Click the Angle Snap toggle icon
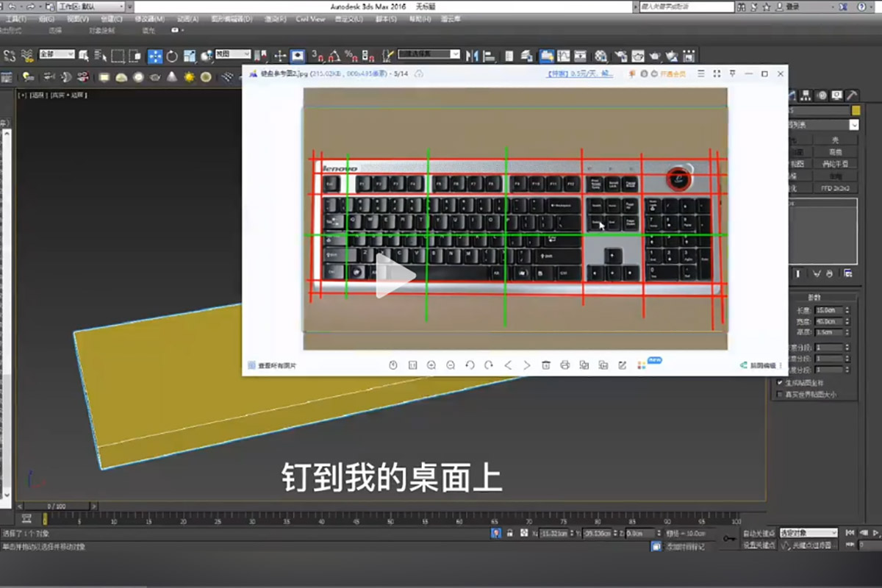The image size is (882, 588). point(333,56)
